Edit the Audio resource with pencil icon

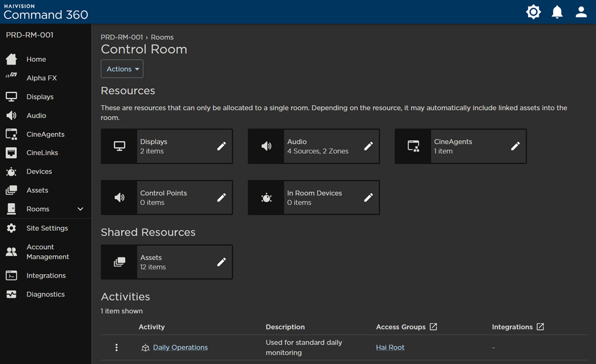click(x=368, y=146)
